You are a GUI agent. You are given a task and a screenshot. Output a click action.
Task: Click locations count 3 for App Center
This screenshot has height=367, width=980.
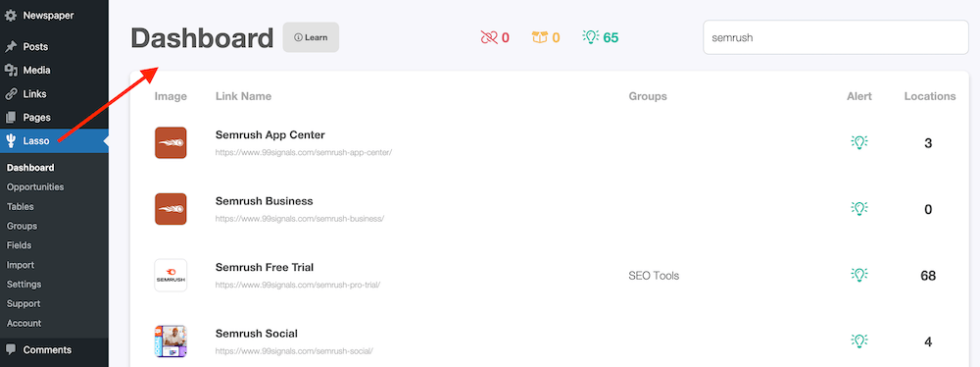click(928, 143)
